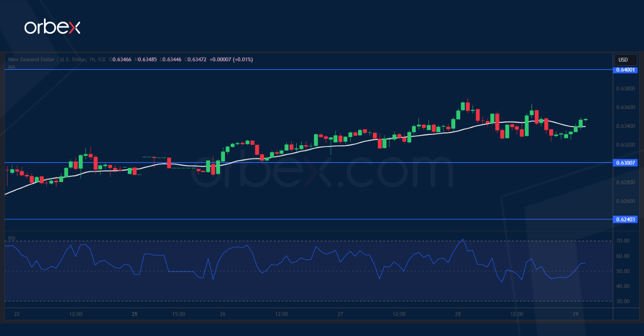Image resolution: width=644 pixels, height=336 pixels.
Task: Click the '25' date on the time axis
Action: click(134, 315)
